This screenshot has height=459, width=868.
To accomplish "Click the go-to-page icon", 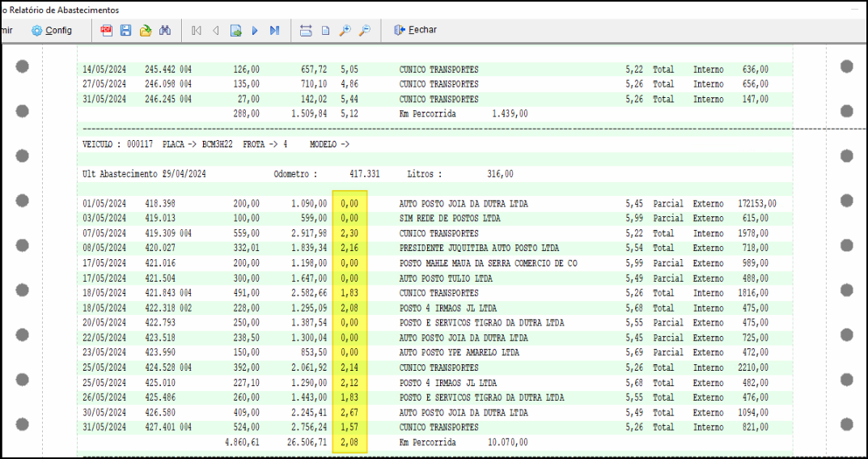I will (x=236, y=31).
